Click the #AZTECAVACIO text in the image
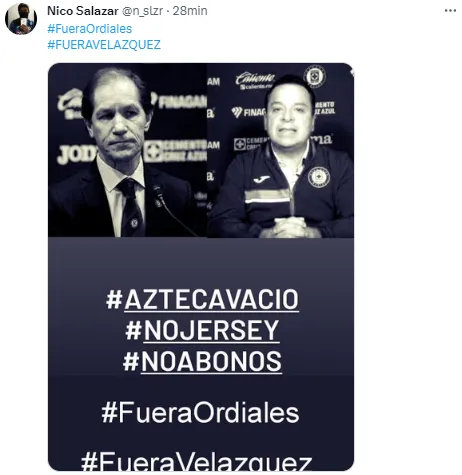The height and width of the screenshot is (475, 462). coord(202,299)
